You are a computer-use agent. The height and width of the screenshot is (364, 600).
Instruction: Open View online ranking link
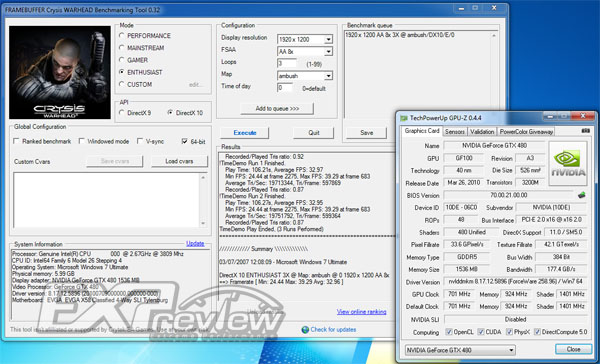tap(362, 312)
